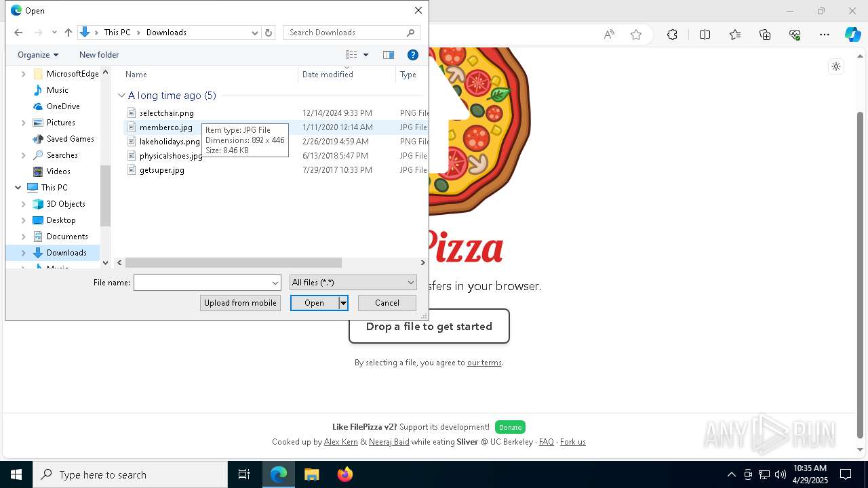
Task: Open Edge Collections icon
Action: coord(765,35)
